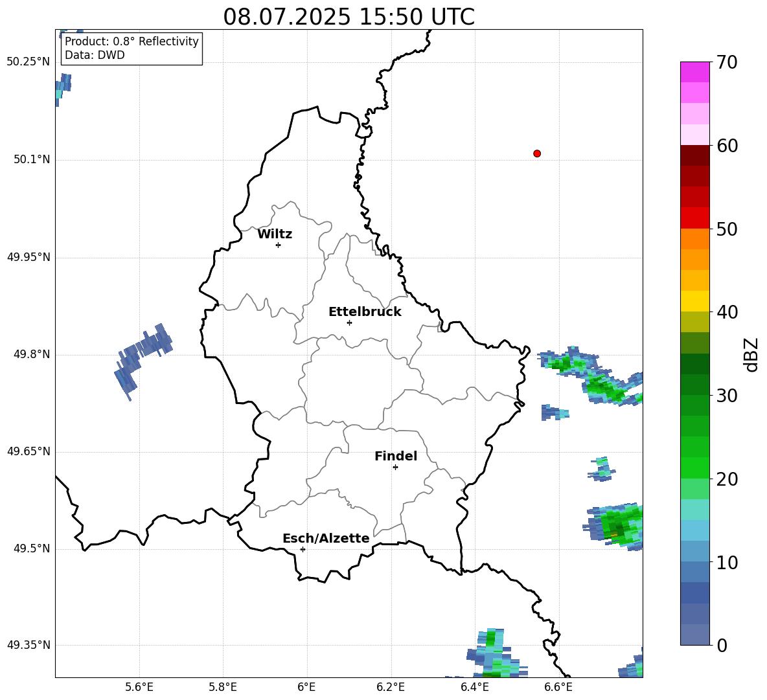Click the '6.4°E' longitude label

pos(474,687)
